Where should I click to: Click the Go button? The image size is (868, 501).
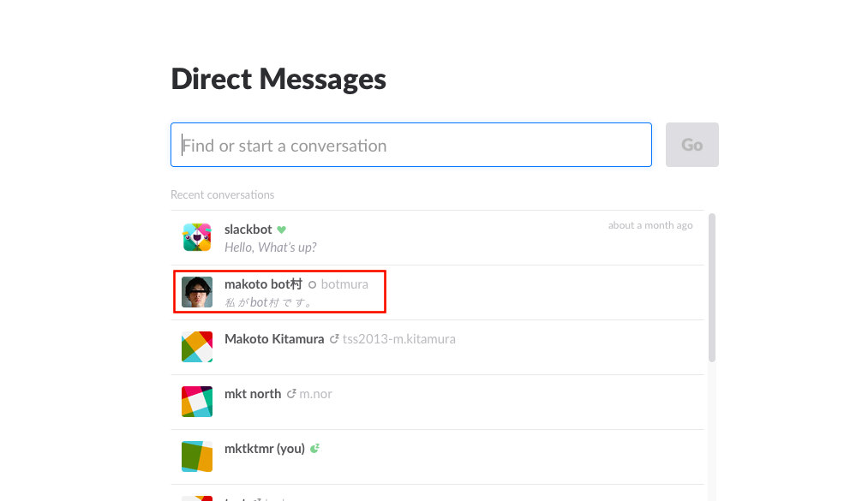tap(692, 145)
